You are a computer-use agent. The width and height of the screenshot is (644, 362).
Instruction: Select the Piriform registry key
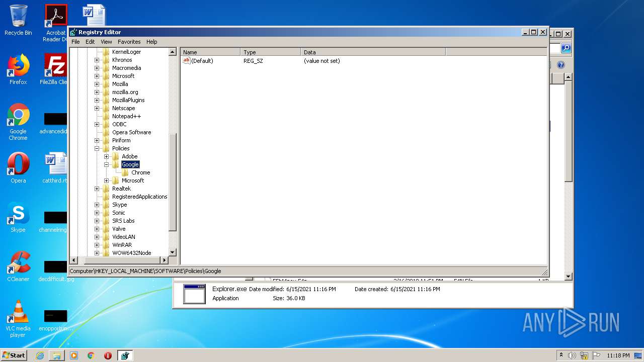(121, 140)
